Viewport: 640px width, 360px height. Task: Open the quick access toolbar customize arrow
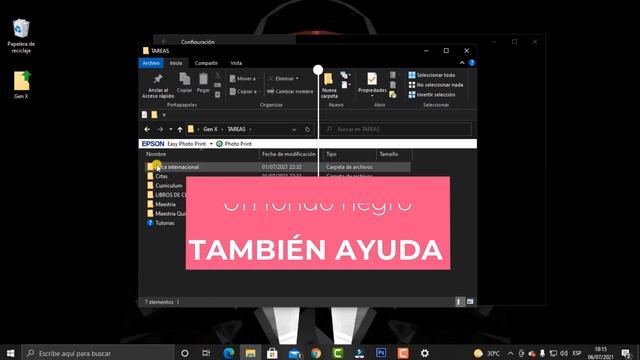(164, 115)
